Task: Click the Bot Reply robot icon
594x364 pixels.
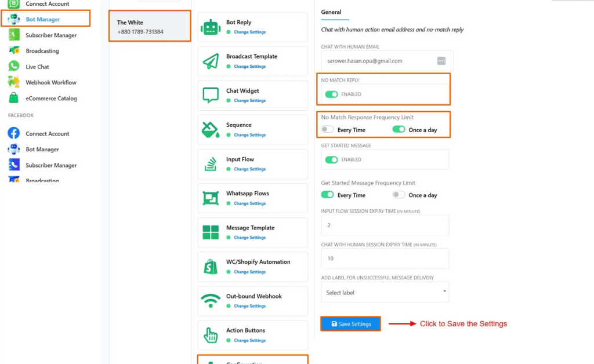Action: click(x=211, y=27)
